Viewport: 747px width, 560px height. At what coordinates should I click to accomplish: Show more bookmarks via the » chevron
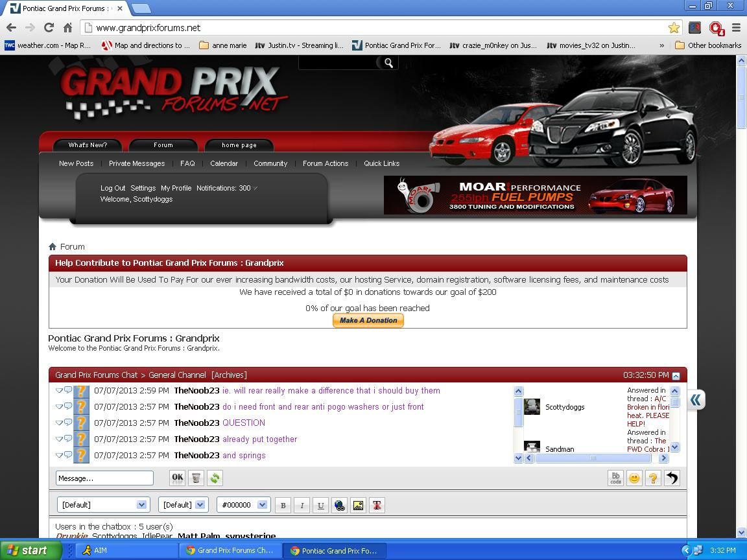coord(661,46)
